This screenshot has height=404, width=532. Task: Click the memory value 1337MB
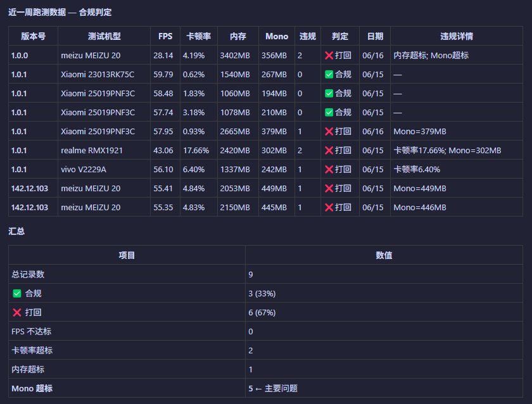click(235, 169)
